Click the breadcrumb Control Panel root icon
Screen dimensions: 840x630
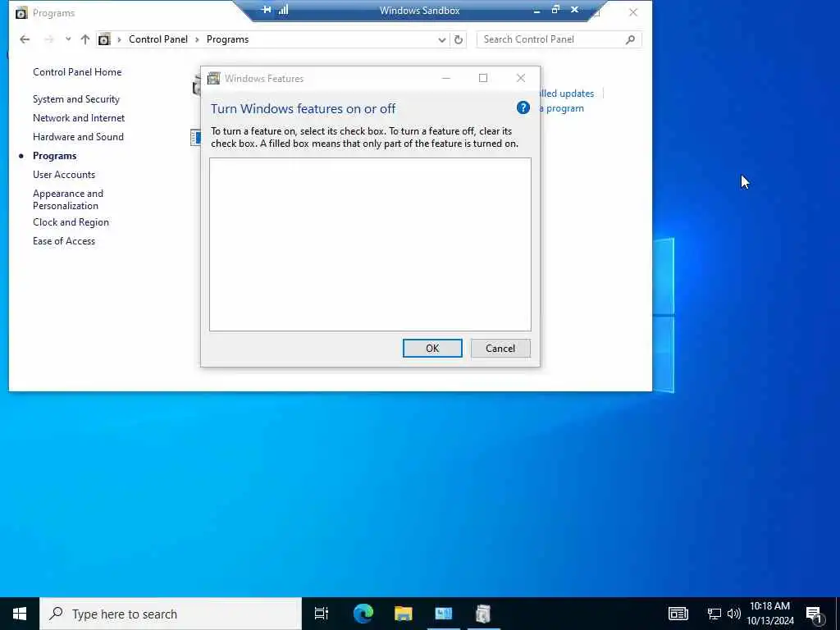[104, 39]
